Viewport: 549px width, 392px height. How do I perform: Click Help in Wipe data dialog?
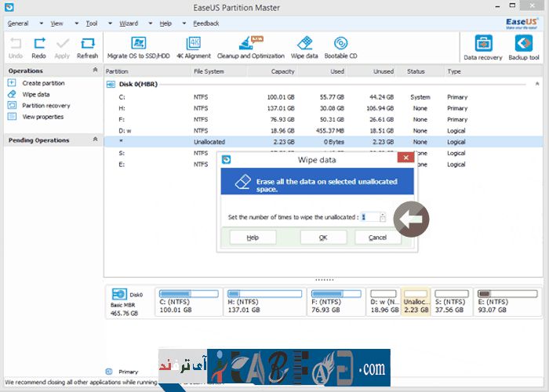coord(252,237)
